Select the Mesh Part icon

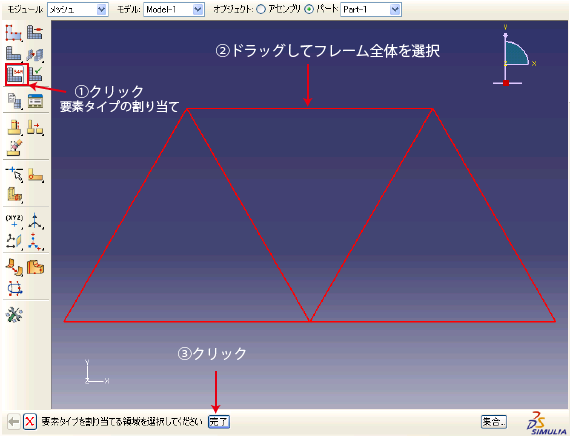(x=14, y=54)
